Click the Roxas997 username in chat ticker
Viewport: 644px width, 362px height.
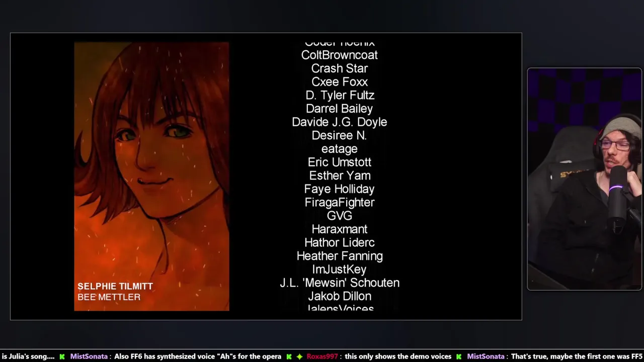pyautogui.click(x=322, y=356)
